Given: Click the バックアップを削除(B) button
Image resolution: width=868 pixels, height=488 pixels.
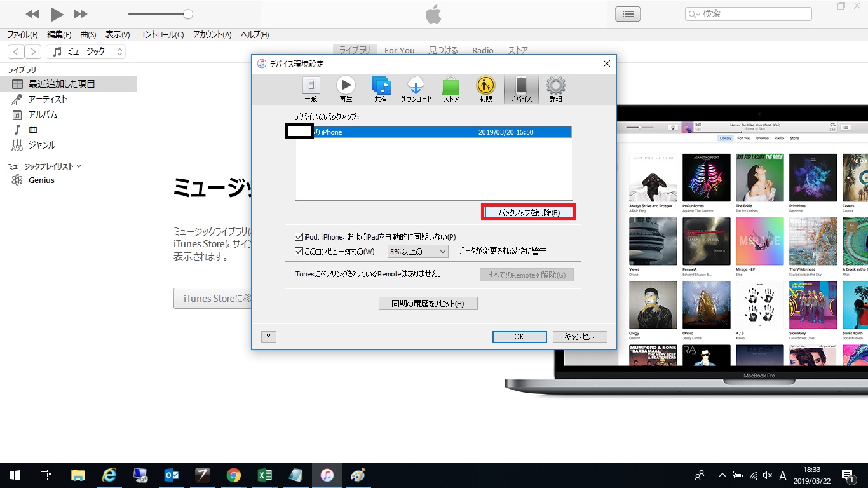Looking at the screenshot, I should (x=529, y=213).
